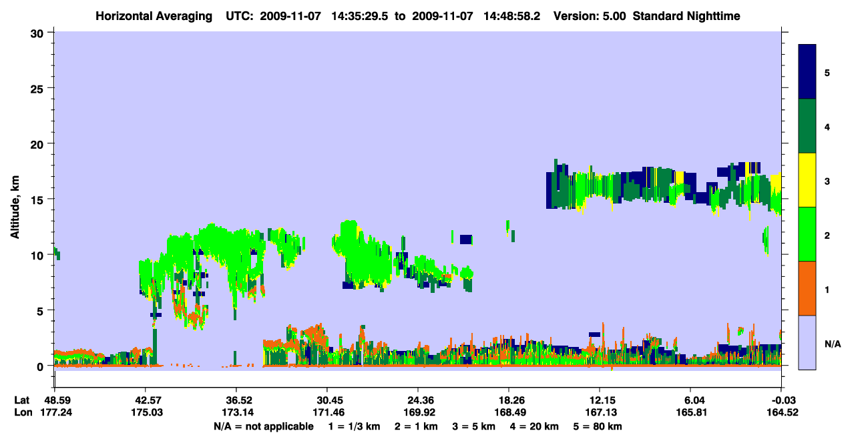Click the altitude tick label 30
The image size is (868, 445).
click(39, 33)
